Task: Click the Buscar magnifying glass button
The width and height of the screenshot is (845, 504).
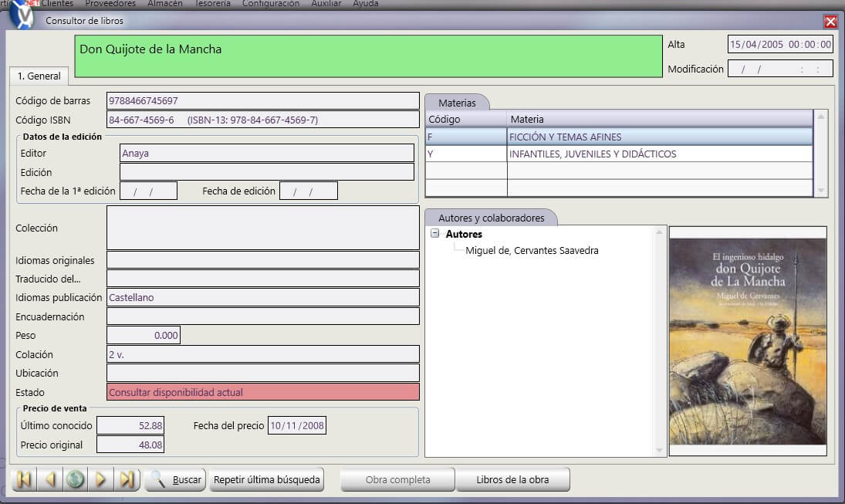Action: (175, 479)
